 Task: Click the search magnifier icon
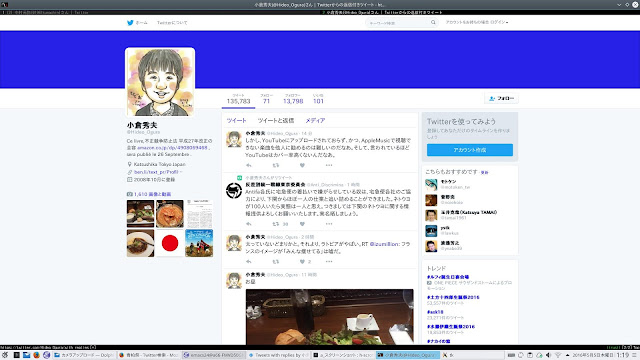pyautogui.click(x=433, y=23)
